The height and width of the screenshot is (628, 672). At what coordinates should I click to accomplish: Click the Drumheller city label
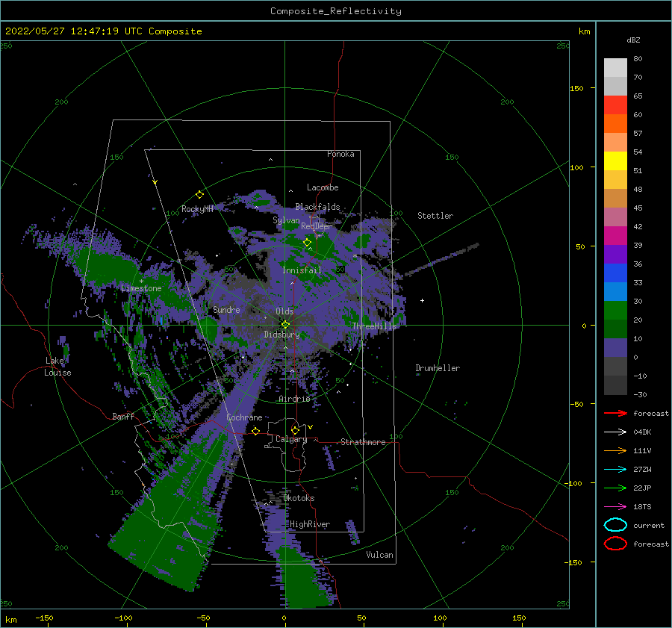438,368
